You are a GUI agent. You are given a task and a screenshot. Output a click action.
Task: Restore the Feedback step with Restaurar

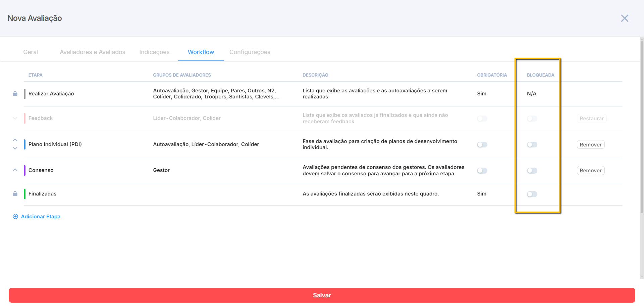(x=591, y=119)
